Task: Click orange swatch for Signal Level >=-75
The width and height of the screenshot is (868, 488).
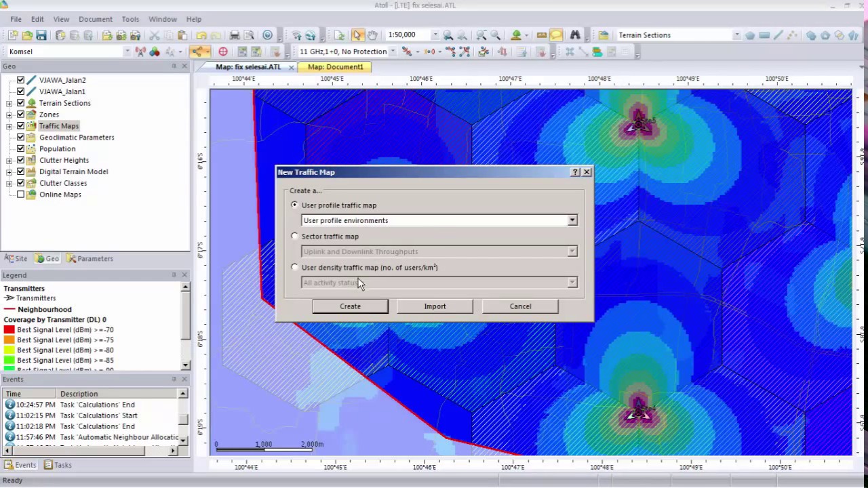Action: tap(9, 340)
